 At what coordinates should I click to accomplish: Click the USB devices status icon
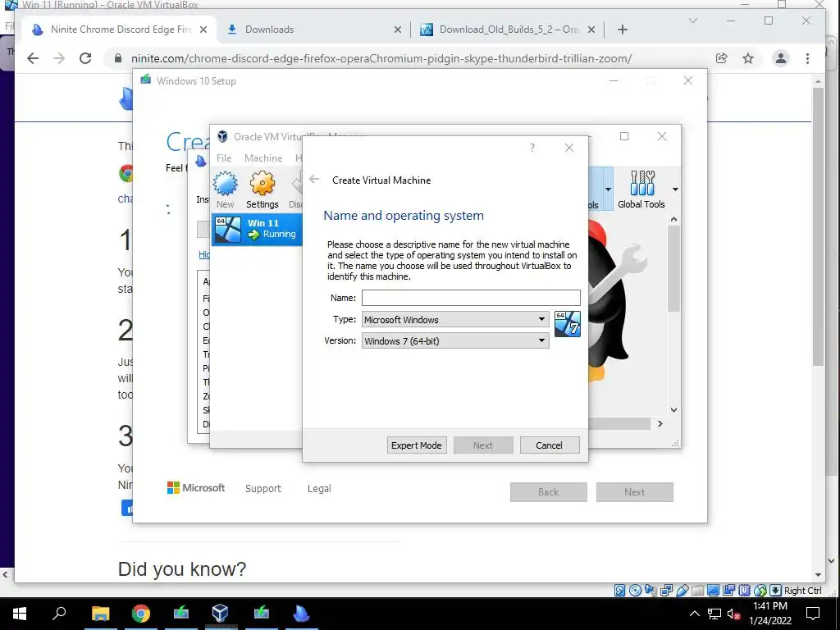pyautogui.click(x=682, y=591)
